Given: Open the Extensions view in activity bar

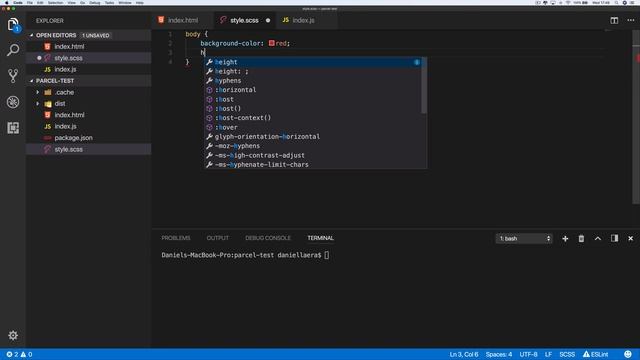Looking at the screenshot, I should click(x=13, y=128).
